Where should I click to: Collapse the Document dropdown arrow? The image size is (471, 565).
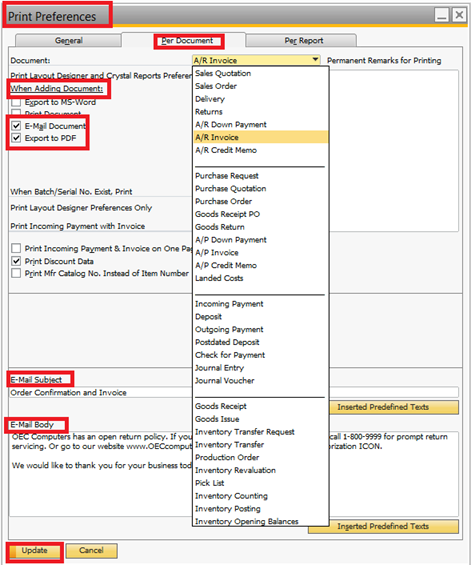(x=315, y=59)
